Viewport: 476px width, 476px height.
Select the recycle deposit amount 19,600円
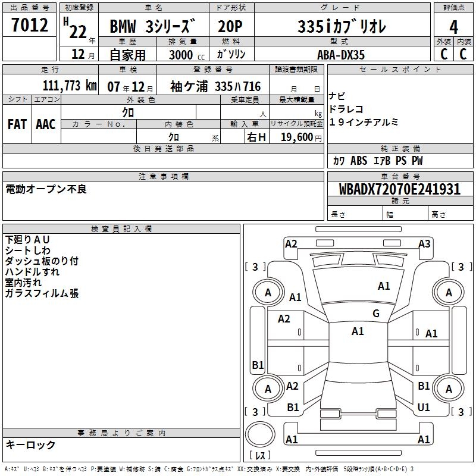coord(301,137)
